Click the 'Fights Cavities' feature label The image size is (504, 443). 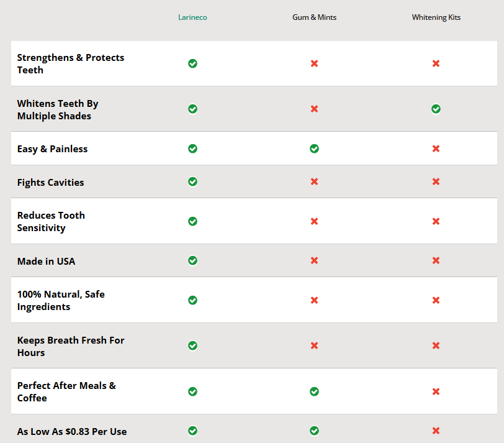pyautogui.click(x=50, y=183)
